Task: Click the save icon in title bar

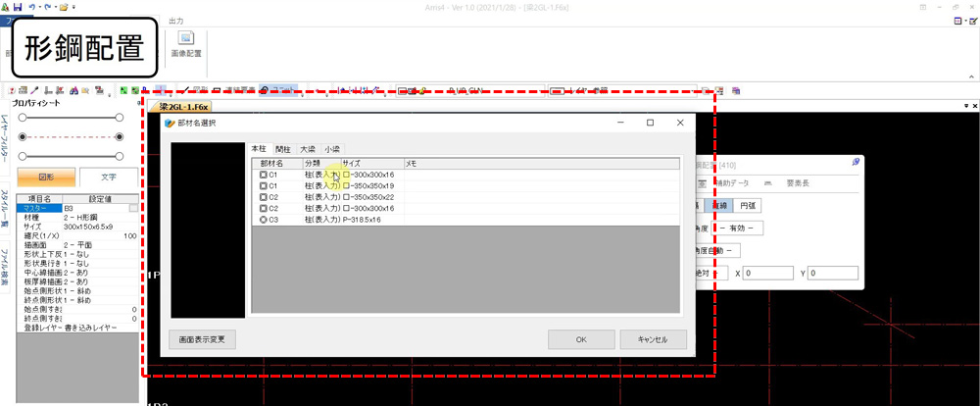Action: [x=19, y=7]
